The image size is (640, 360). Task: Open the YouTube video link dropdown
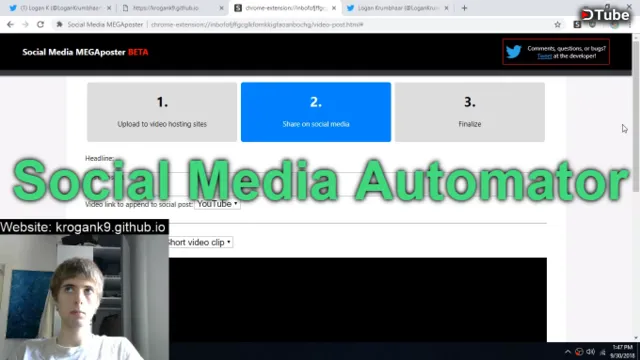pos(217,204)
